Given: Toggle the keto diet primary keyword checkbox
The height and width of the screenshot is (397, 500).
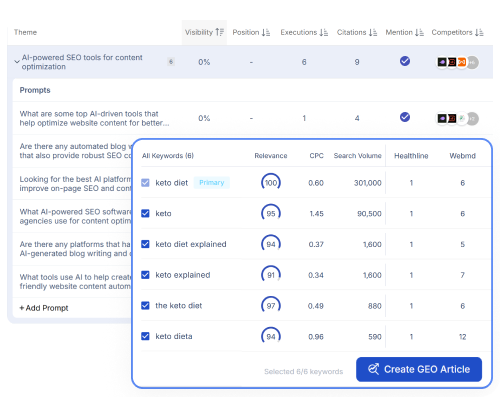Looking at the screenshot, I should coord(145,183).
